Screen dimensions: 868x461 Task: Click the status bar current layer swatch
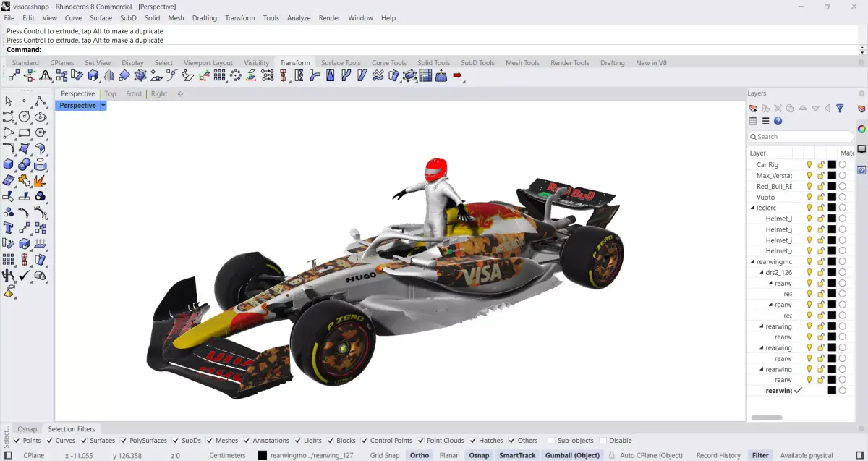[262, 455]
